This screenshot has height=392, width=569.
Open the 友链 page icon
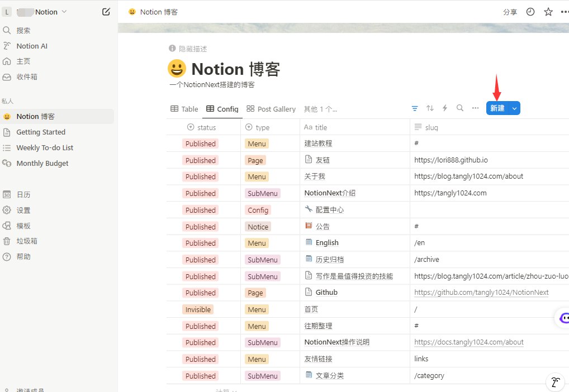(x=309, y=160)
